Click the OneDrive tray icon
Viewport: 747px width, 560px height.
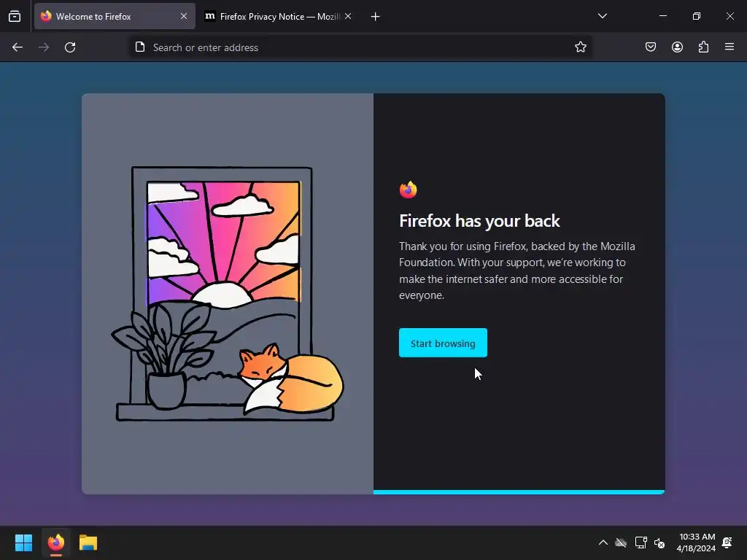pos(621,542)
